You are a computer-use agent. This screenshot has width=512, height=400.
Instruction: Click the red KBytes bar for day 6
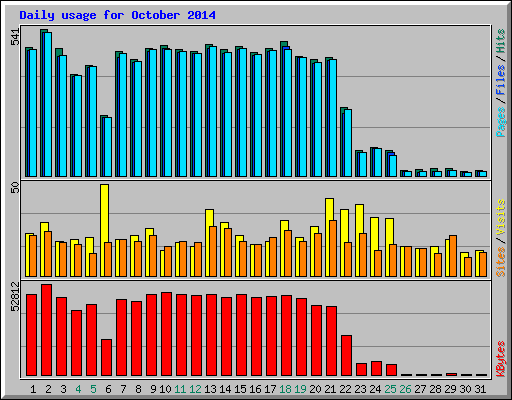click(x=106, y=357)
